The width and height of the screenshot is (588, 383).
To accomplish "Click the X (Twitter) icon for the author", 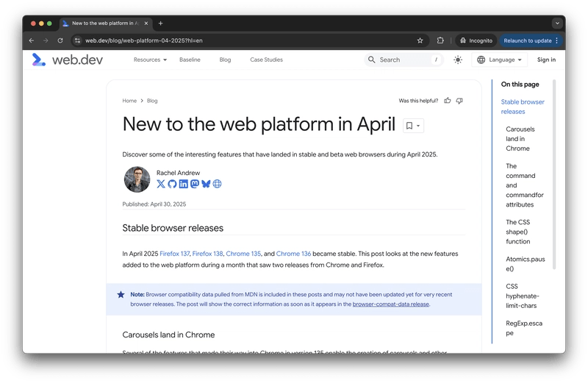I will [x=161, y=184].
